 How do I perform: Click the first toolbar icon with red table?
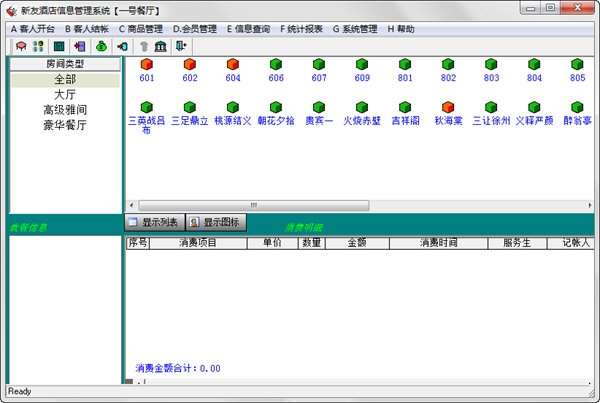[18, 45]
